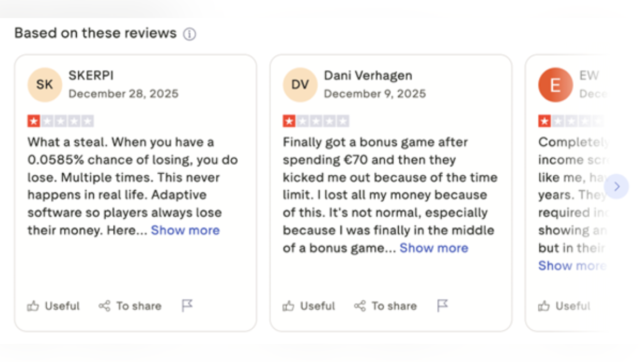Share the SKERPI review

(130, 306)
